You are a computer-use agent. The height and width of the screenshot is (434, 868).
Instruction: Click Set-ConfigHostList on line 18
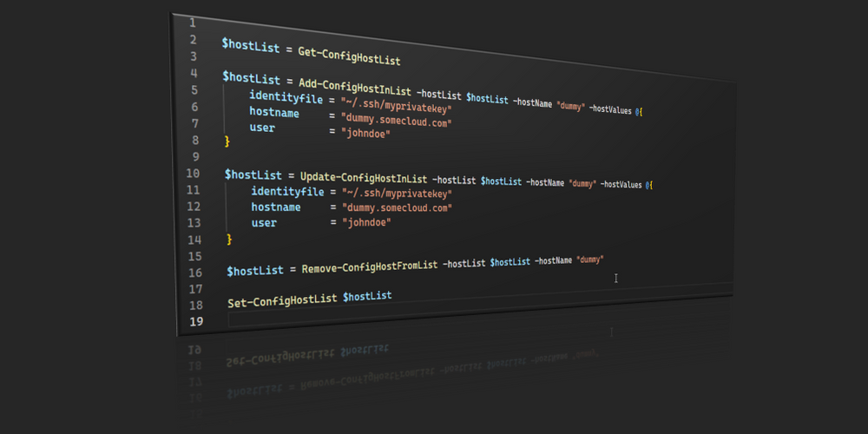tap(282, 300)
